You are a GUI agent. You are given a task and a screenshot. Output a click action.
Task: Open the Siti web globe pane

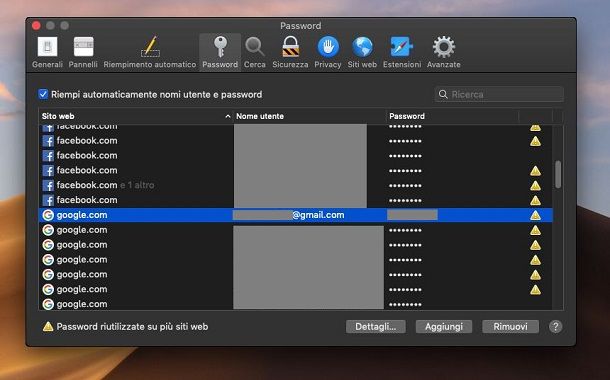tap(362, 53)
